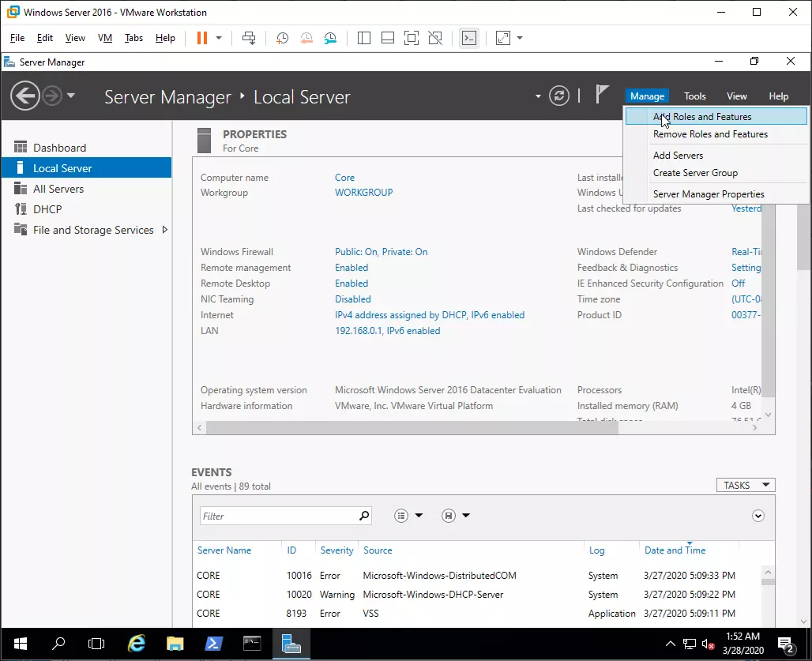812x661 pixels.
Task: Click the back navigation arrow
Action: pyautogui.click(x=25, y=96)
